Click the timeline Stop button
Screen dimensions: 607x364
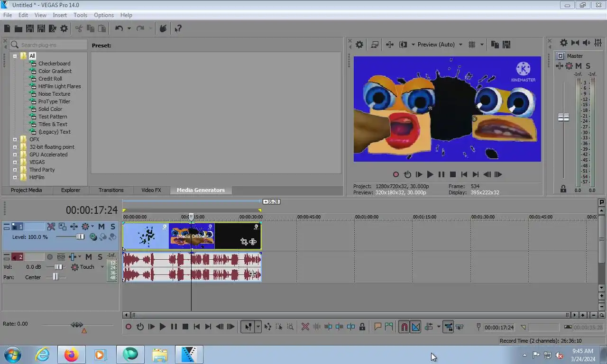point(185,327)
